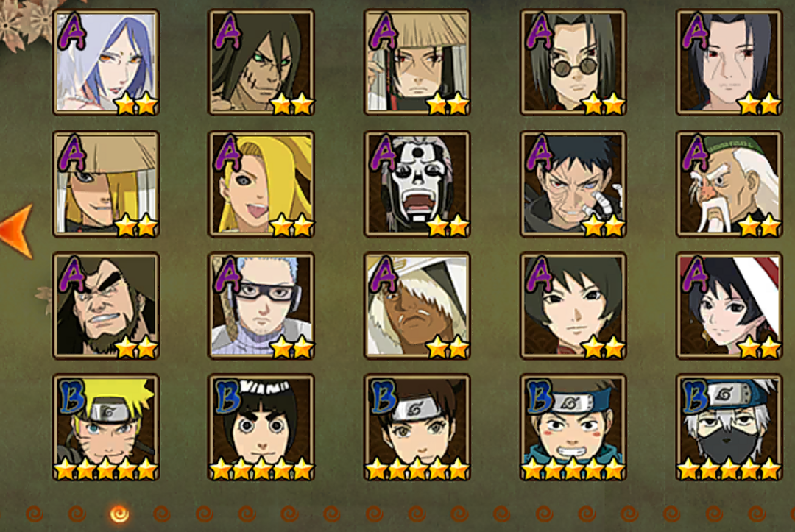795x532 pixels.
Task: Switch to the second spiral page dot
Action: (x=77, y=514)
